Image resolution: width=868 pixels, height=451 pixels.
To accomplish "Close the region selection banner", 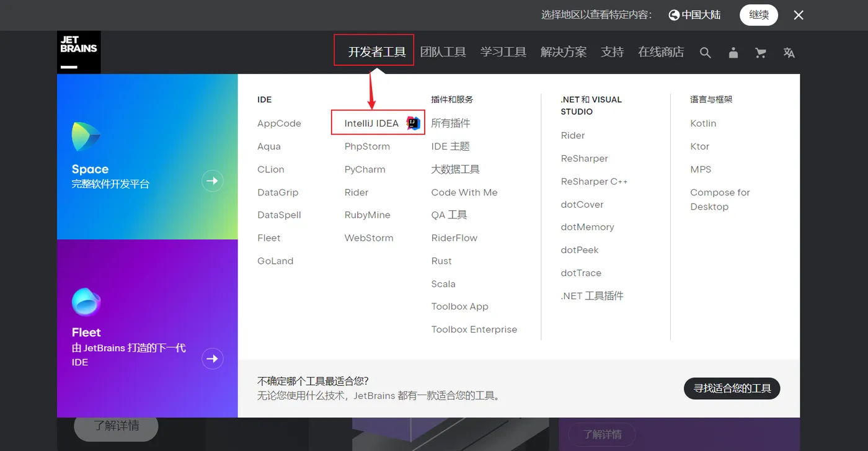I will [799, 15].
